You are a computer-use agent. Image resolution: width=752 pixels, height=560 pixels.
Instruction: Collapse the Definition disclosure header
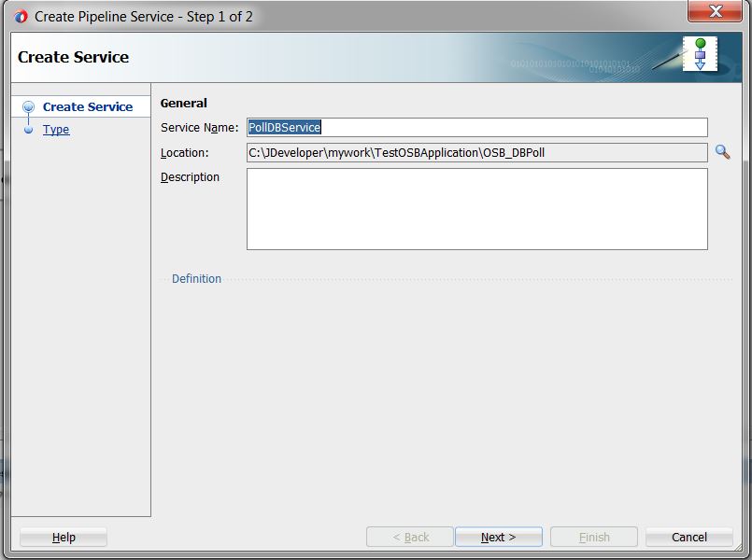[x=195, y=278]
